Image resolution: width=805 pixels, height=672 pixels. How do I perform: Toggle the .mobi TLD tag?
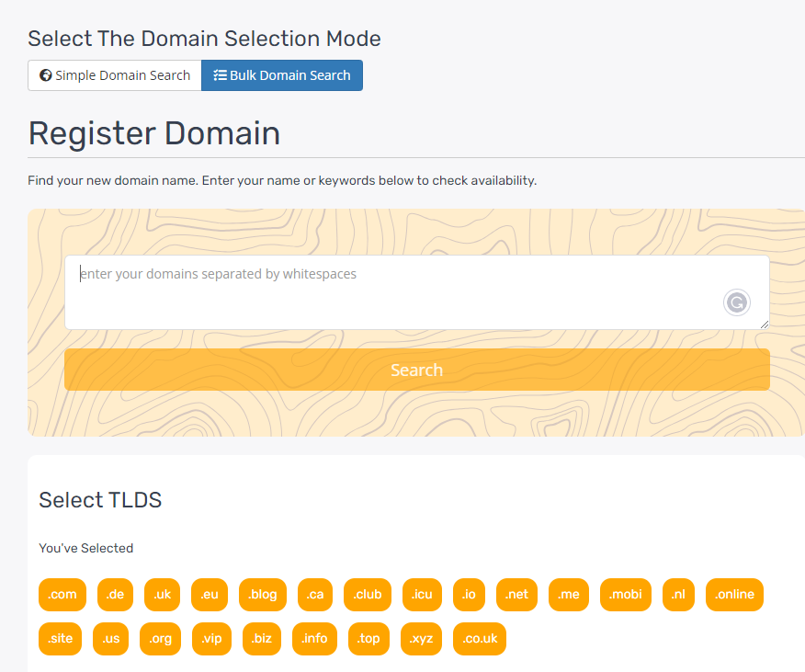(625, 595)
